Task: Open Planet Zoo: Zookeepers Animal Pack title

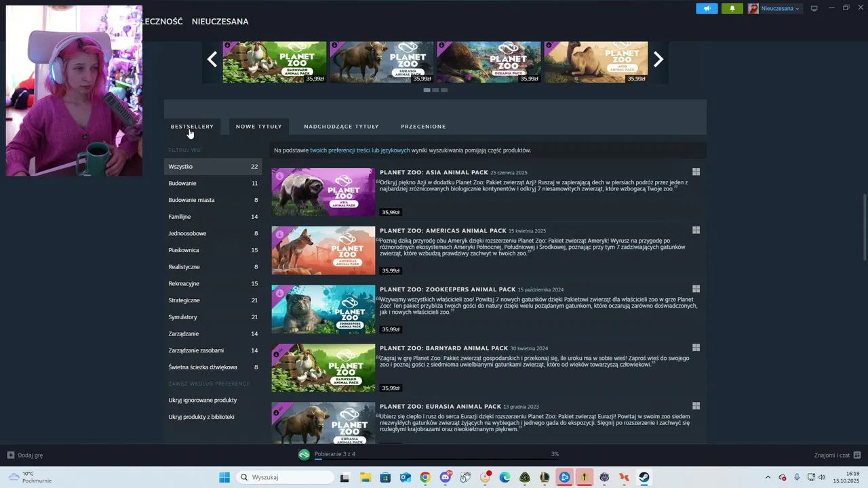Action: pyautogui.click(x=448, y=289)
